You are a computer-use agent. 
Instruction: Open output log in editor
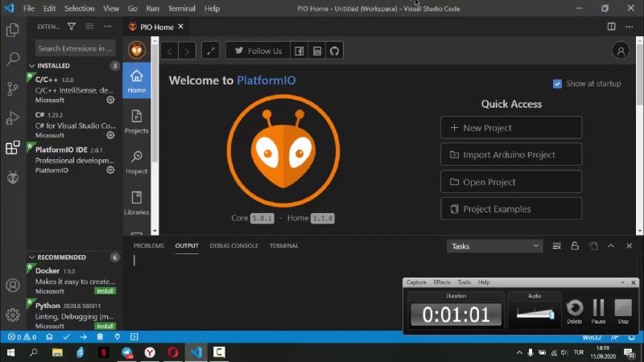tap(593, 246)
